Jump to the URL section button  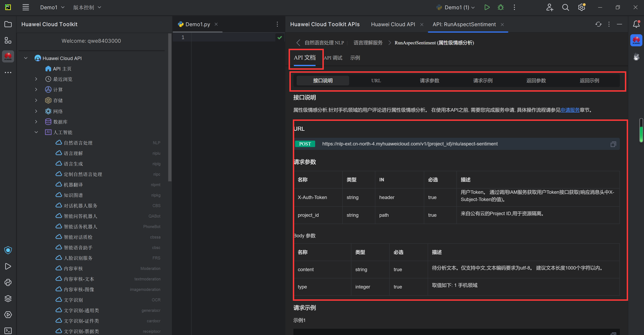click(376, 81)
